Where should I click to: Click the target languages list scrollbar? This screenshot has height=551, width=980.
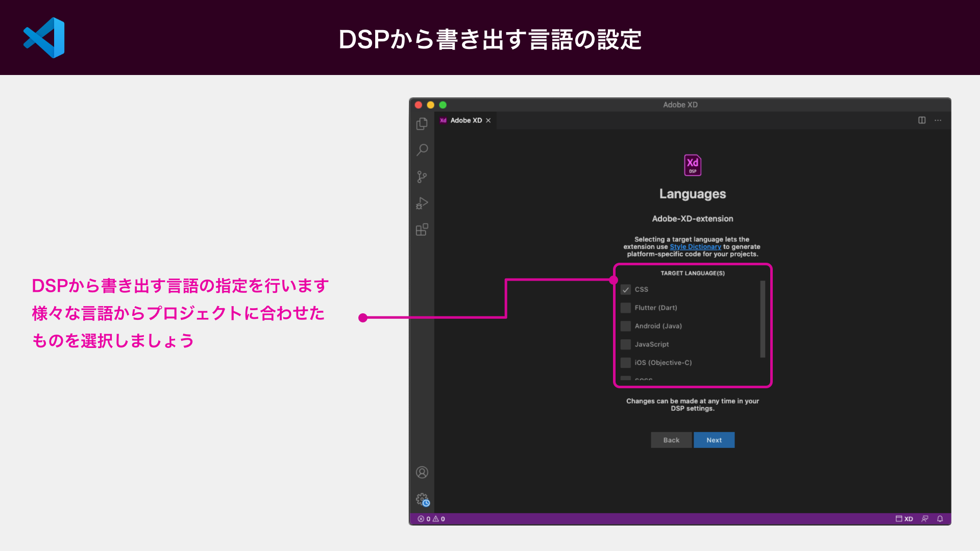tap(763, 319)
